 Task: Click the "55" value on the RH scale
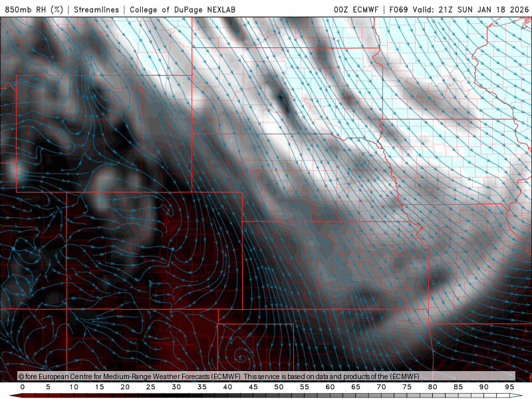coord(305,387)
